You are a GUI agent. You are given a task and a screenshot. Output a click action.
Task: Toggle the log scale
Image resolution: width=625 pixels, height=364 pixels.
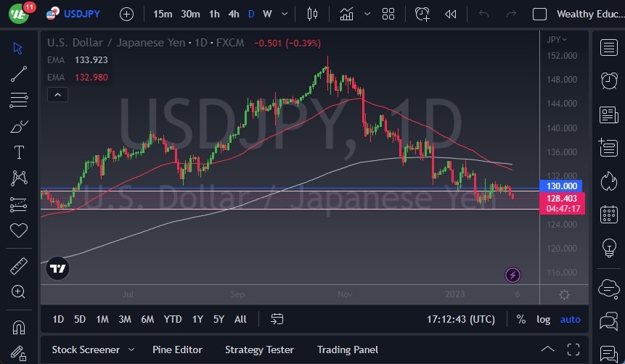pos(543,319)
